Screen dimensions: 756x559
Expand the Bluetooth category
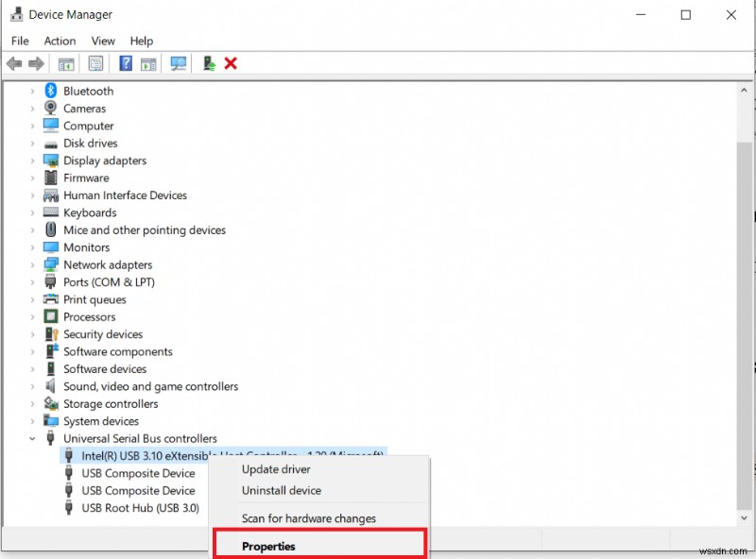(x=32, y=91)
